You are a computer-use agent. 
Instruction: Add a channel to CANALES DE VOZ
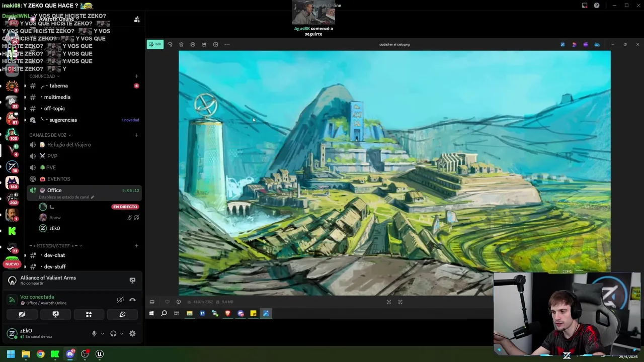136,135
